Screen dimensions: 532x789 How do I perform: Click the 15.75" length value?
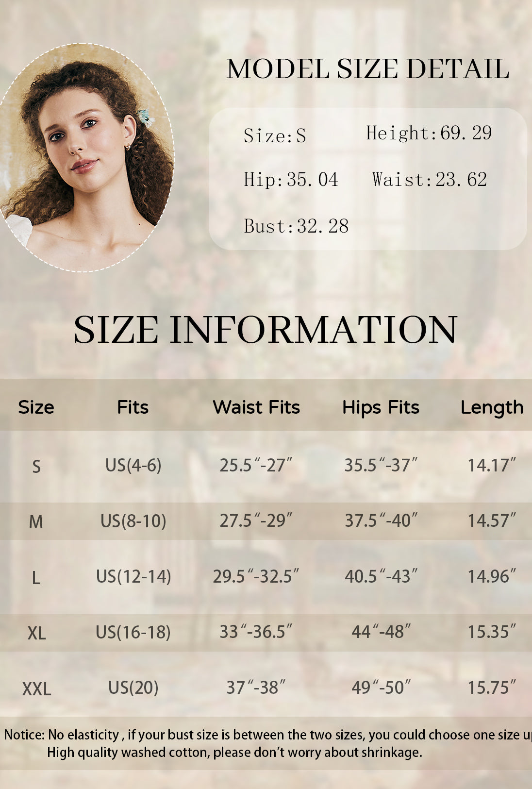pos(491,688)
